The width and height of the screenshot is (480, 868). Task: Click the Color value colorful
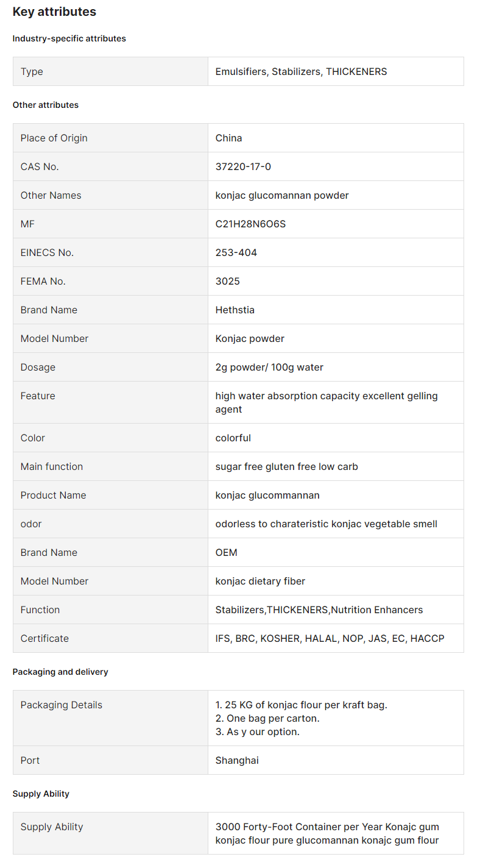click(x=233, y=438)
